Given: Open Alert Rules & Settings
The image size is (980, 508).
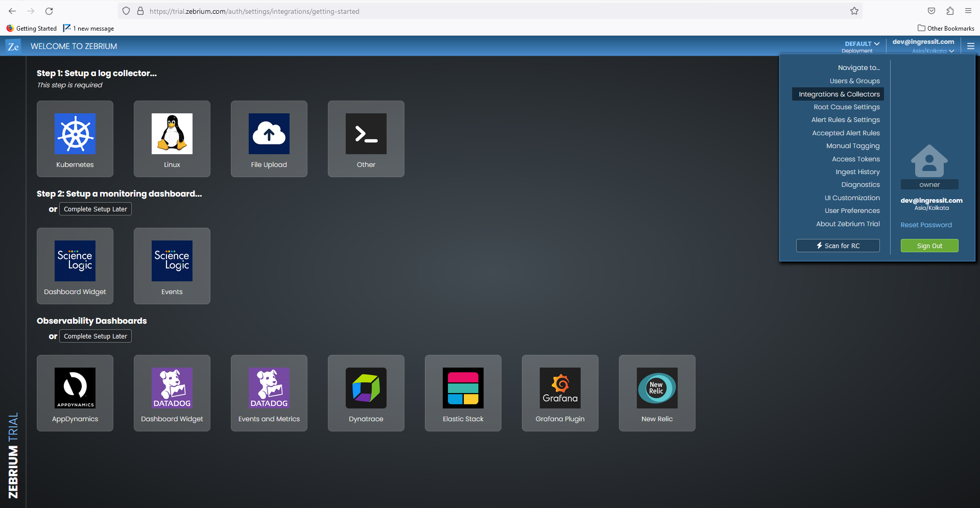Looking at the screenshot, I should 846,120.
